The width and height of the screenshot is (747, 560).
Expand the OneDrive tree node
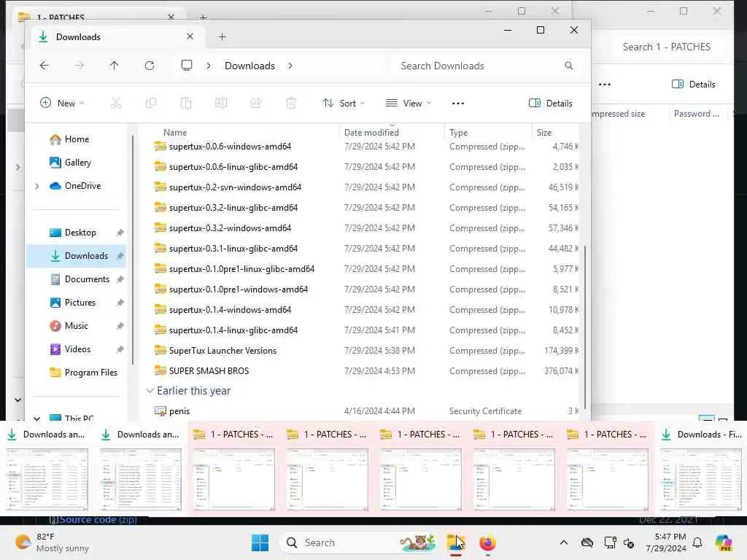click(x=36, y=186)
